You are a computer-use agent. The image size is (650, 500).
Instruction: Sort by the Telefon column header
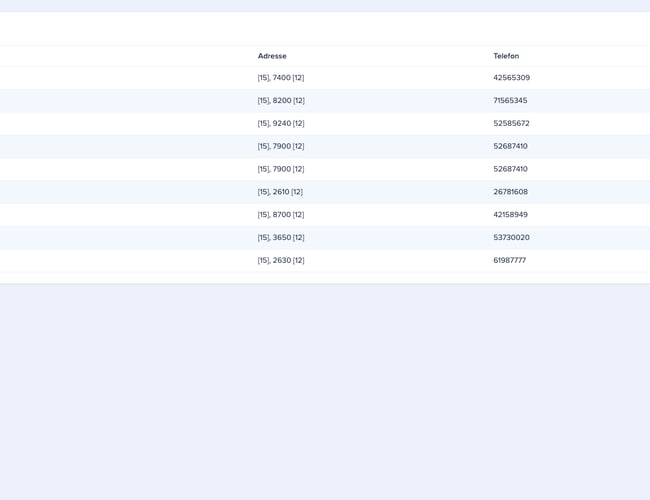506,56
